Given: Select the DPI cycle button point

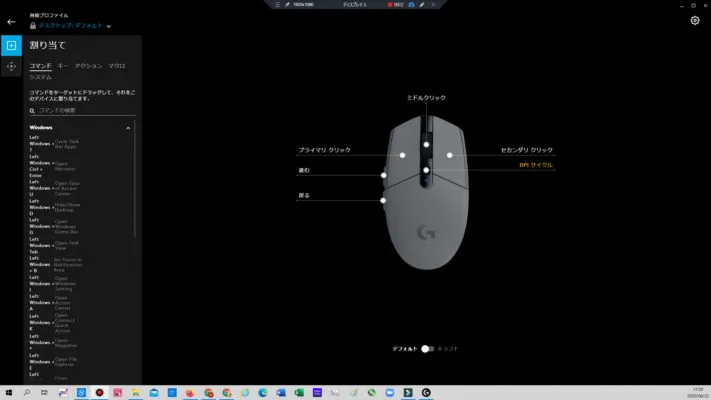Looking at the screenshot, I should [426, 171].
